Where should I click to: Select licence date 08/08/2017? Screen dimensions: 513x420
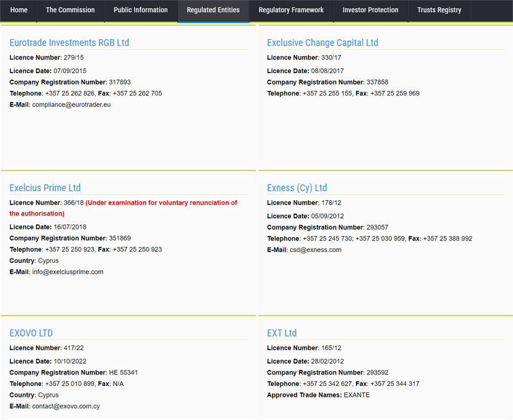[328, 71]
